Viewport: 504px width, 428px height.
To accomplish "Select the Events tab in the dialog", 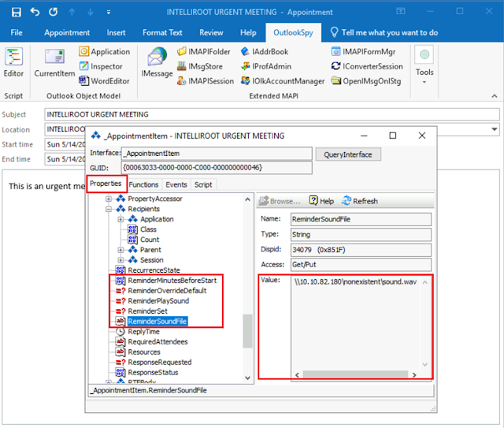I will [176, 184].
